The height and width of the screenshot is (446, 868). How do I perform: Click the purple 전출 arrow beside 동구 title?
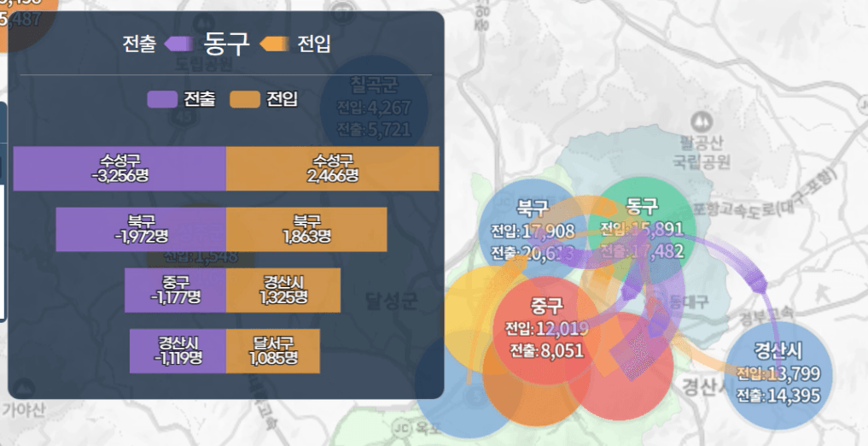tap(178, 44)
